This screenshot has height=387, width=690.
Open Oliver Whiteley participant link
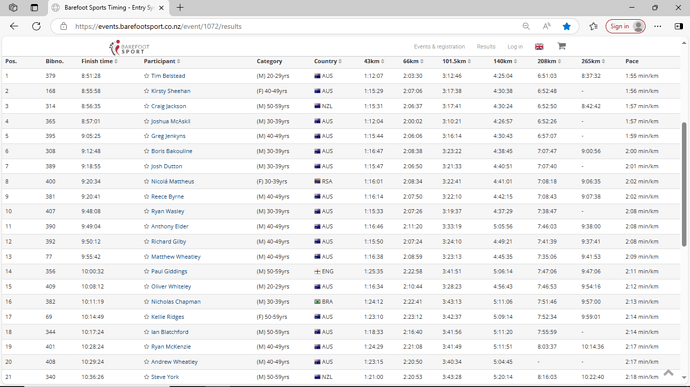tap(171, 287)
